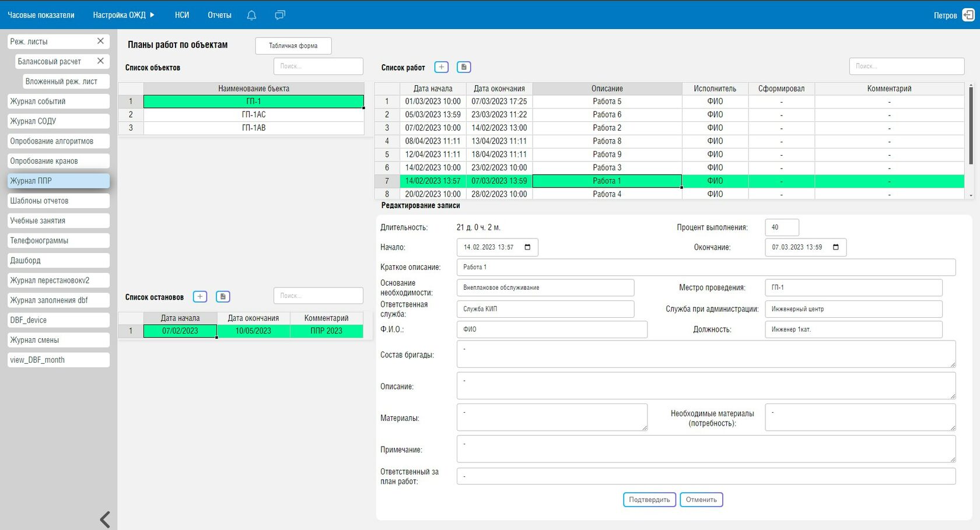
Task: Select Журнал событий in the sidebar
Action: pos(58,101)
